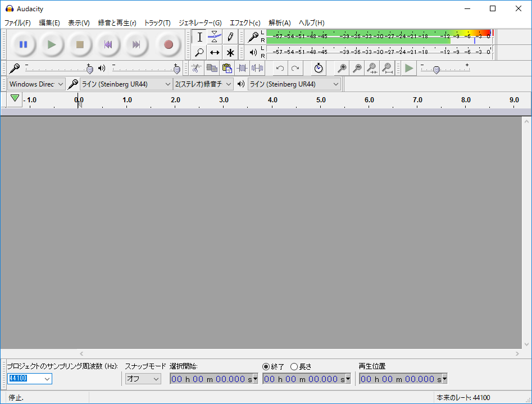Select the Multi-Tool mode
This screenshot has height=404, width=532.
coord(230,52)
